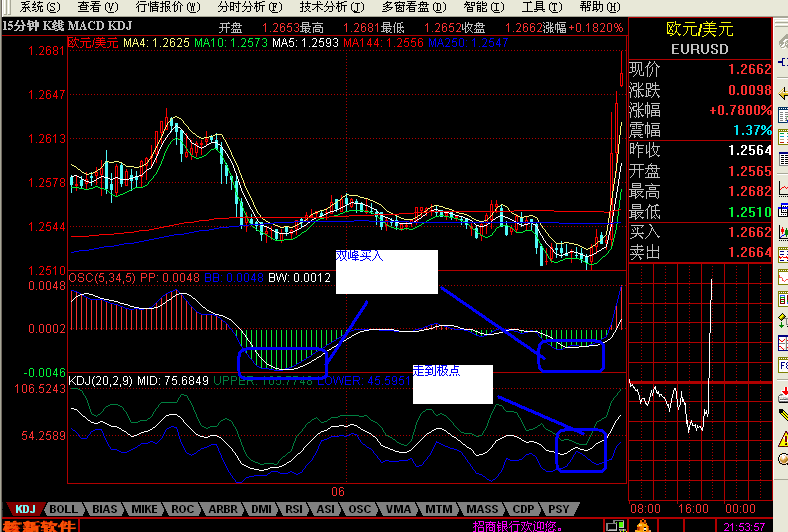
Task: Click 最高 value 1.2682
Action: tap(749, 191)
